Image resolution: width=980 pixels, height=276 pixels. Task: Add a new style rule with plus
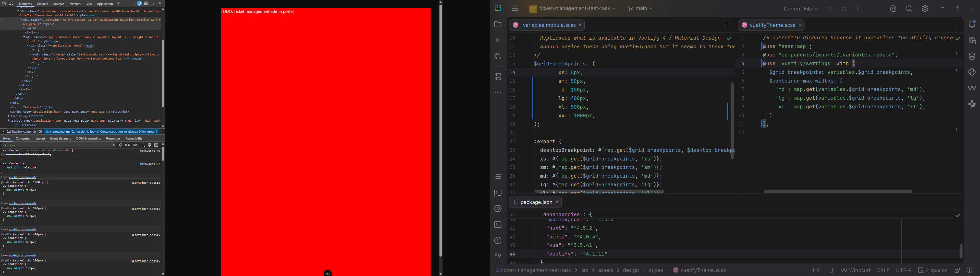(143, 145)
